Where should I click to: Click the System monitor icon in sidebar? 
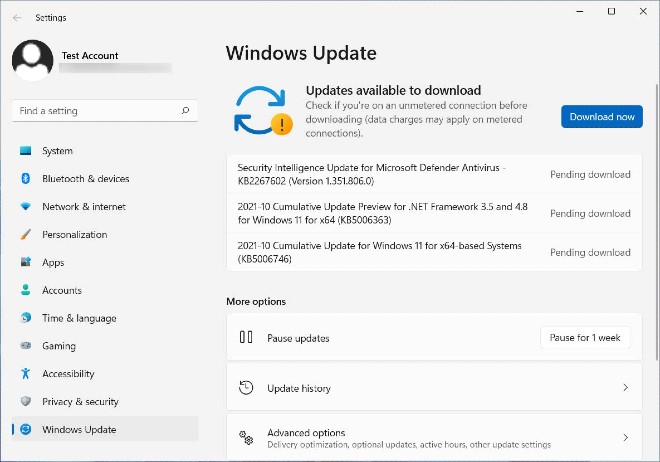26,151
